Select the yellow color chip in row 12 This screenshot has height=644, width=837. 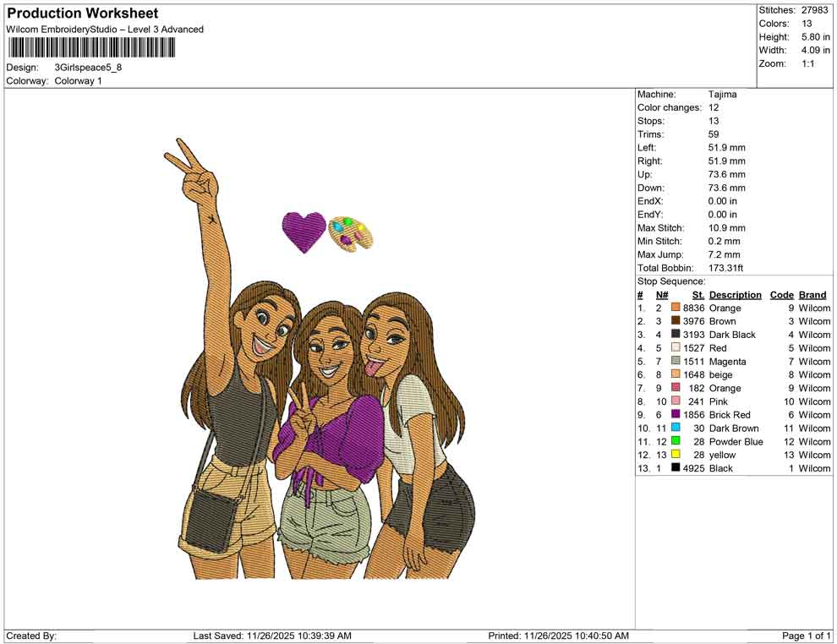pyautogui.click(x=675, y=455)
